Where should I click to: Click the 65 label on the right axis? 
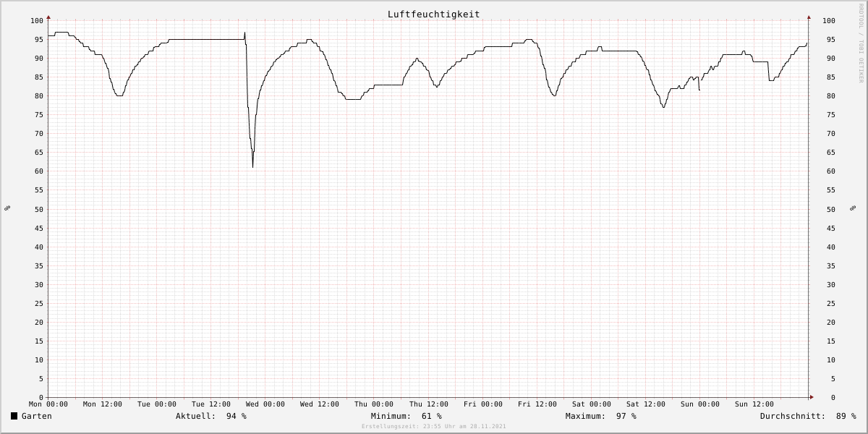pyautogui.click(x=831, y=153)
